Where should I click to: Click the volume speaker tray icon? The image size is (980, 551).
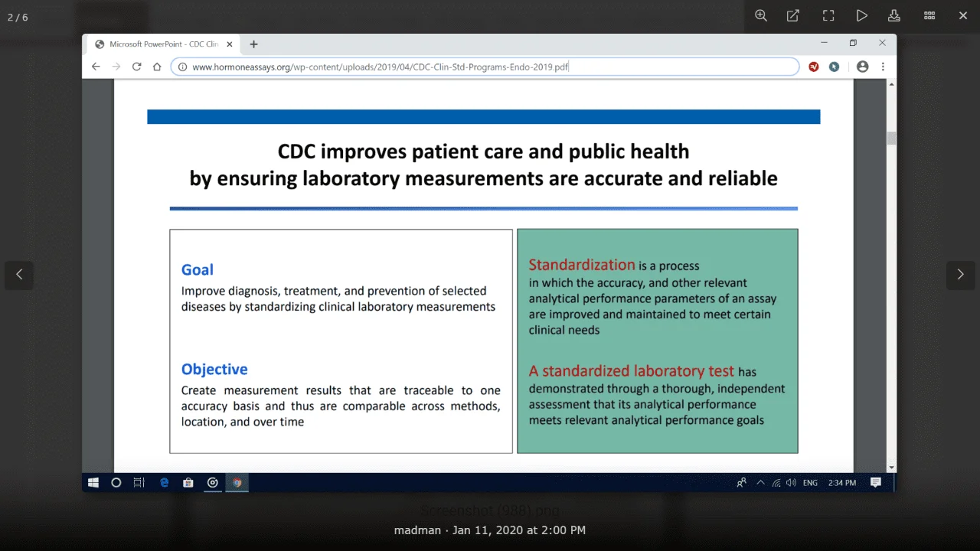(x=791, y=483)
